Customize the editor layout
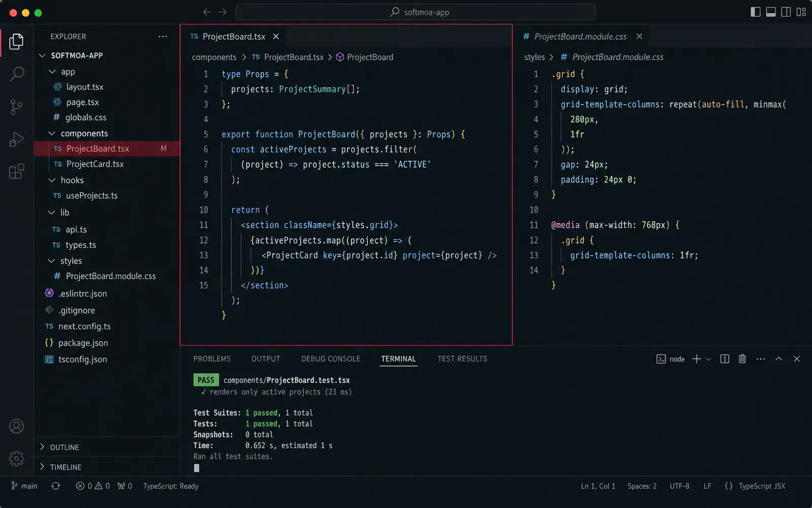Image resolution: width=812 pixels, height=508 pixels. (801, 12)
